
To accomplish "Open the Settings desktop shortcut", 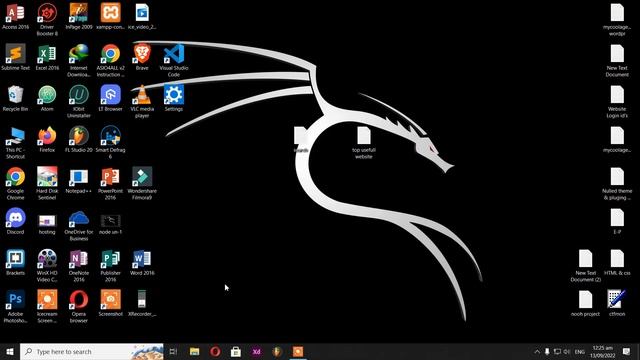I will coord(174,98).
